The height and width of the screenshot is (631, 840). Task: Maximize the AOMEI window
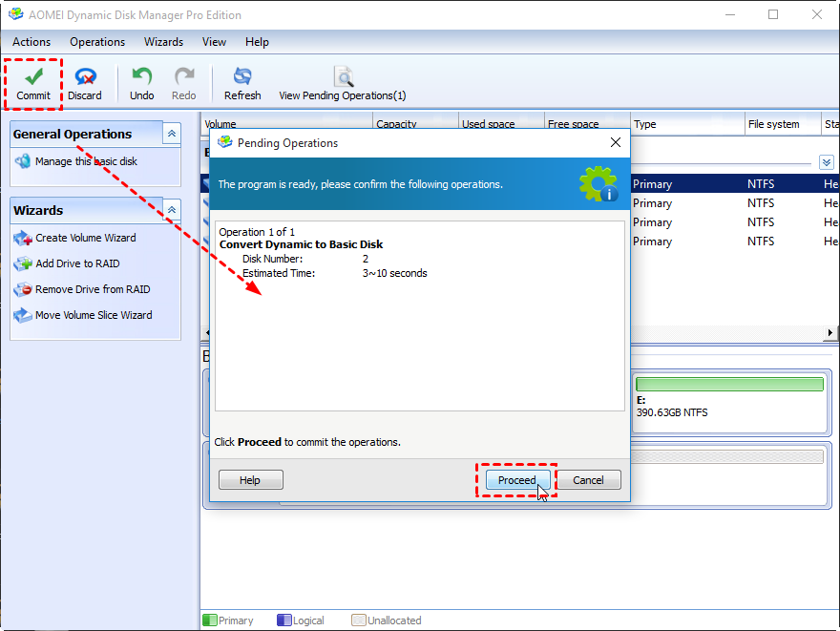click(x=773, y=14)
